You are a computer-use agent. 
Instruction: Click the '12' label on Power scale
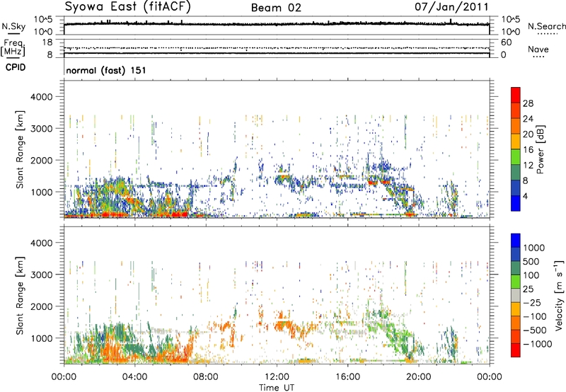528,166
